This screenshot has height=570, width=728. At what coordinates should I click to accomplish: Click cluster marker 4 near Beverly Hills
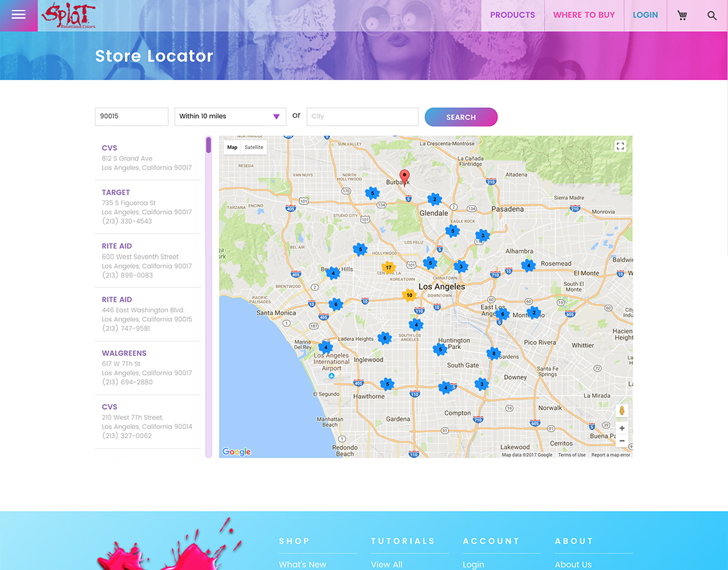333,273
